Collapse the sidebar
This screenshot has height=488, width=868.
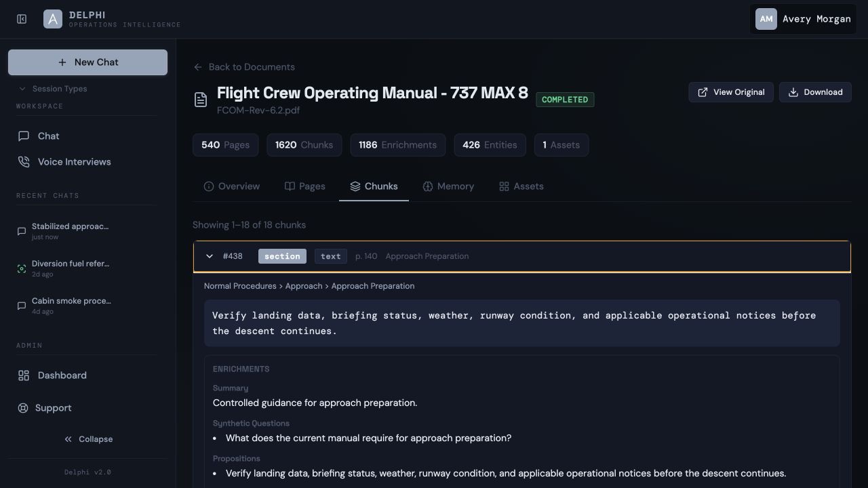(x=87, y=439)
